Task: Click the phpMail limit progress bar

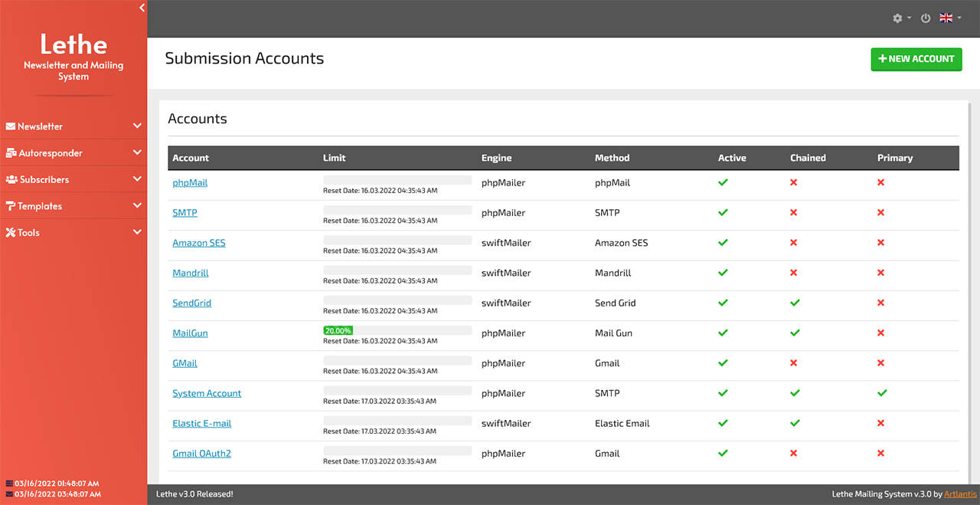Action: coord(397,180)
